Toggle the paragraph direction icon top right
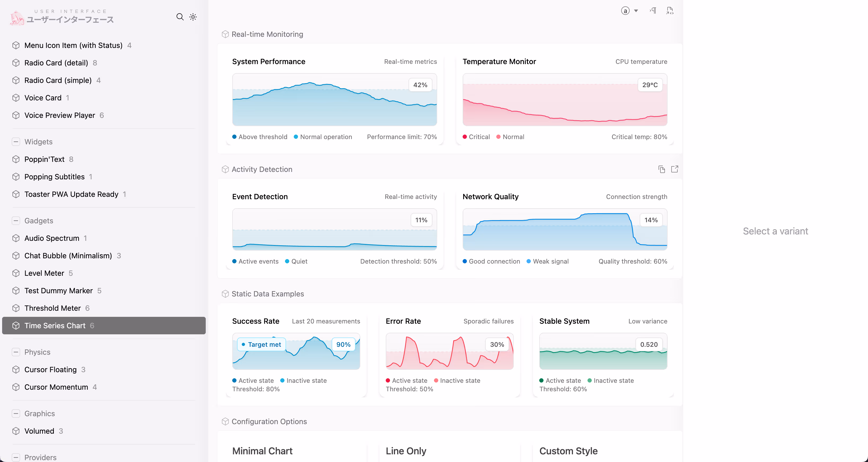868x462 pixels. click(653, 10)
